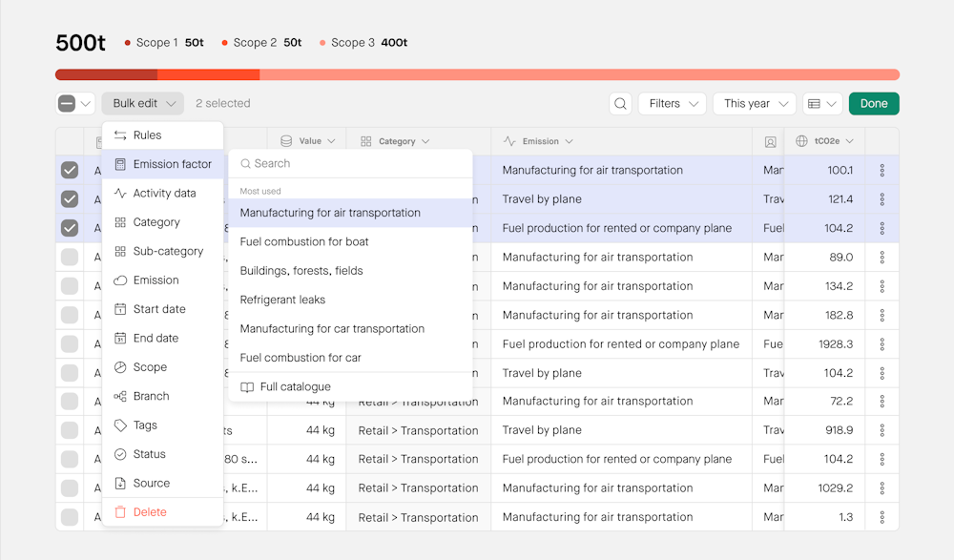The height and width of the screenshot is (560, 954).
Task: Click the search magnifier icon in toolbar
Action: (x=621, y=104)
